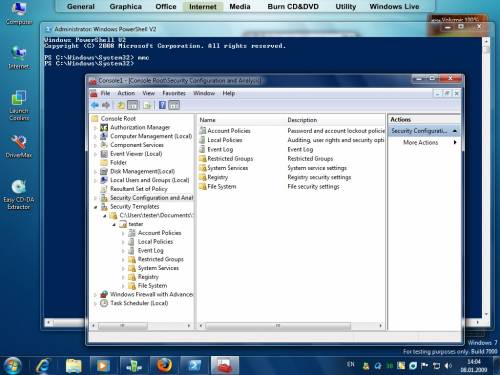Click the Up One Level folder icon

point(120,106)
